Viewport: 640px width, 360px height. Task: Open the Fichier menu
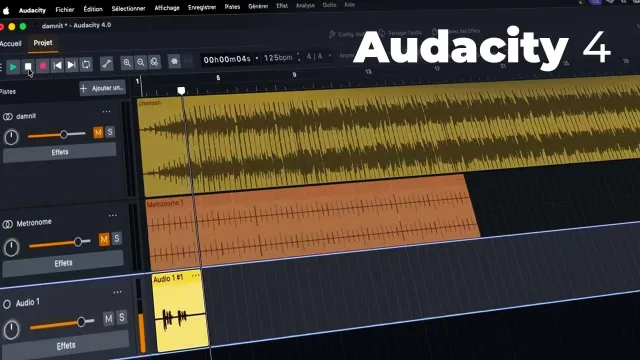click(65, 9)
